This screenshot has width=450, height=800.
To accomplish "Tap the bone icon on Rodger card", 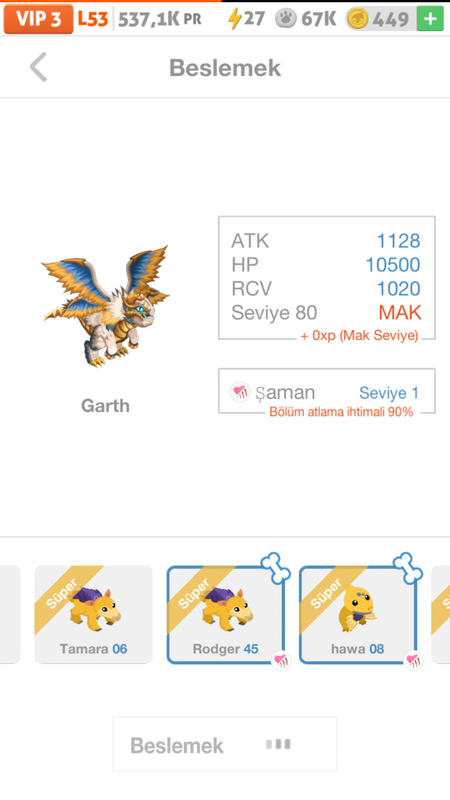I will click(276, 568).
